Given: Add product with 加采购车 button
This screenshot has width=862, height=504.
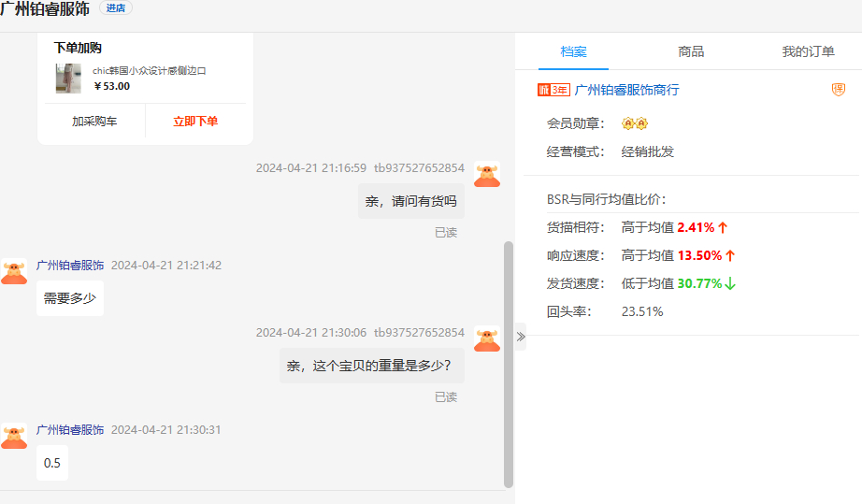Looking at the screenshot, I should pos(94,122).
